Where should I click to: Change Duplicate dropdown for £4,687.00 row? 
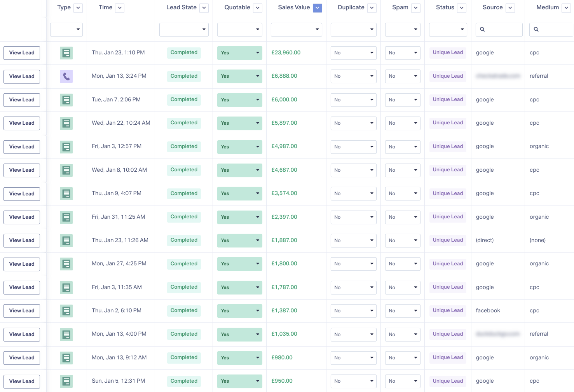pyautogui.click(x=354, y=170)
